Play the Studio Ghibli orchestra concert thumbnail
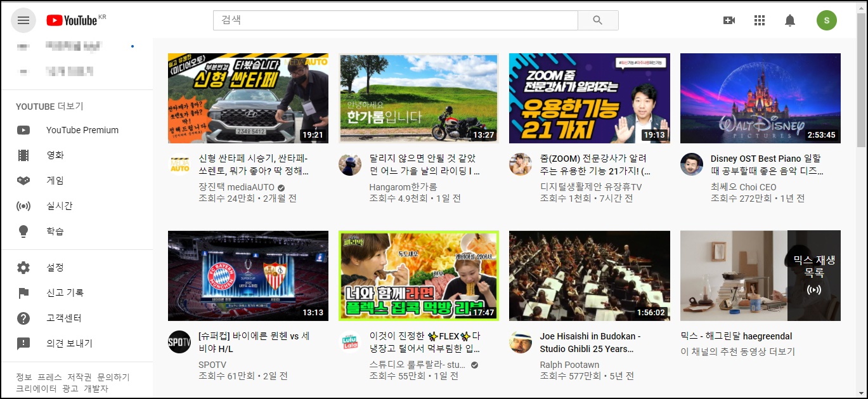The height and width of the screenshot is (399, 868). pos(589,276)
